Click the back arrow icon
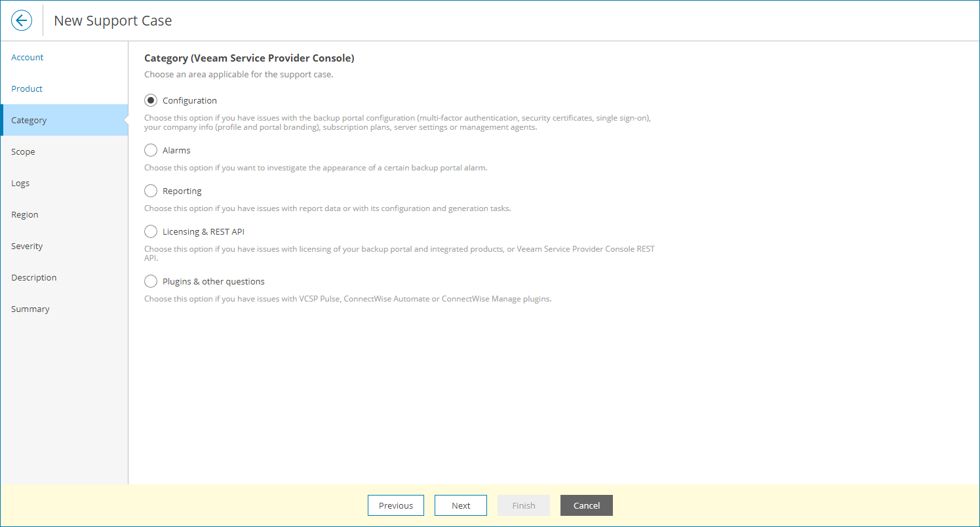Image resolution: width=980 pixels, height=527 pixels. click(x=22, y=21)
